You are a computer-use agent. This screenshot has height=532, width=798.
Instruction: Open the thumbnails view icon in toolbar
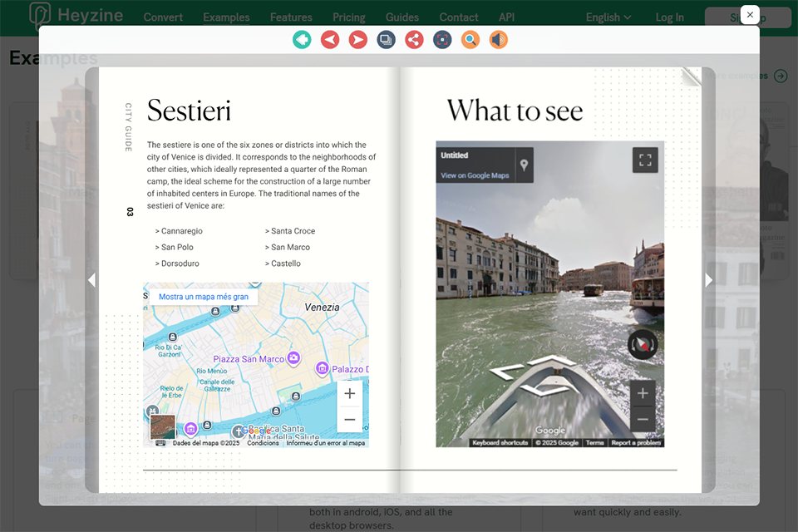(x=386, y=40)
